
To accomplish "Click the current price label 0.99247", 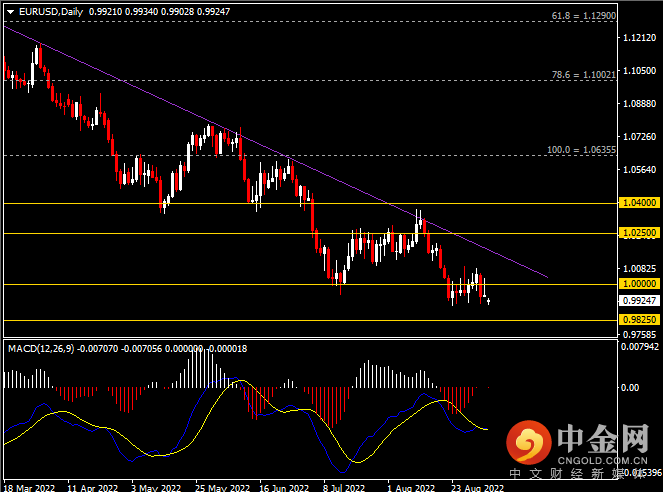I will (639, 301).
